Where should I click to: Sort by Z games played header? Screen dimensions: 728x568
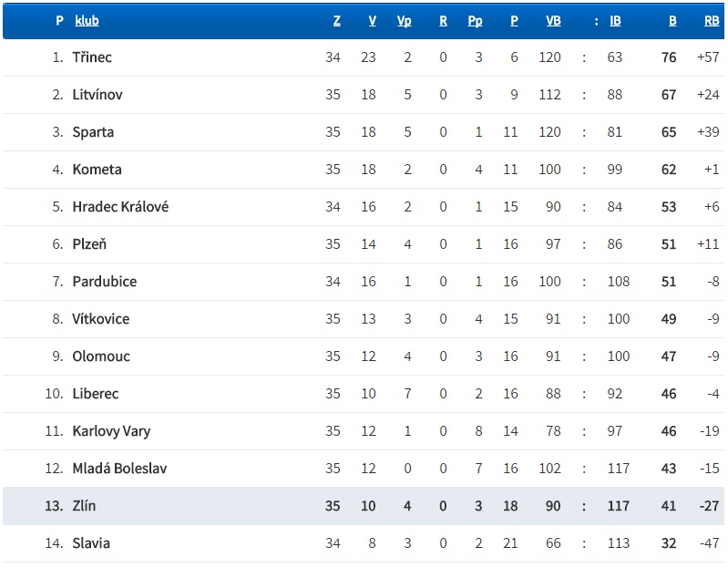[x=337, y=20]
